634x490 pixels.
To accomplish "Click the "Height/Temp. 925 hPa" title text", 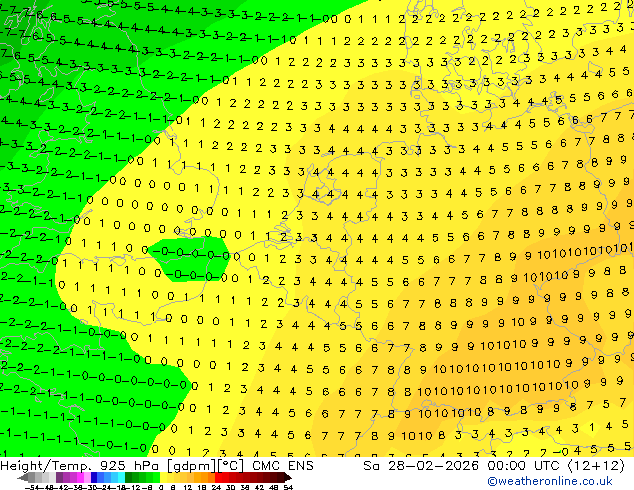I will click(x=80, y=466).
